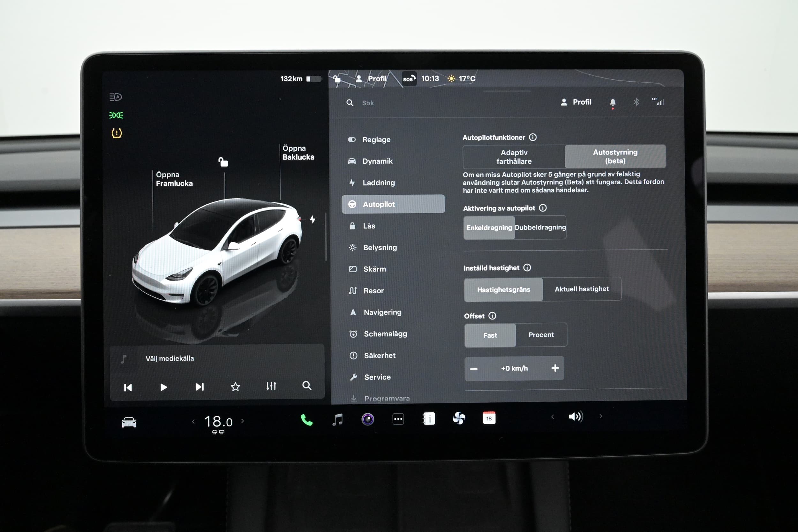Image resolution: width=798 pixels, height=532 pixels.
Task: Tap Profil in the top status bar
Action: [x=371, y=79]
